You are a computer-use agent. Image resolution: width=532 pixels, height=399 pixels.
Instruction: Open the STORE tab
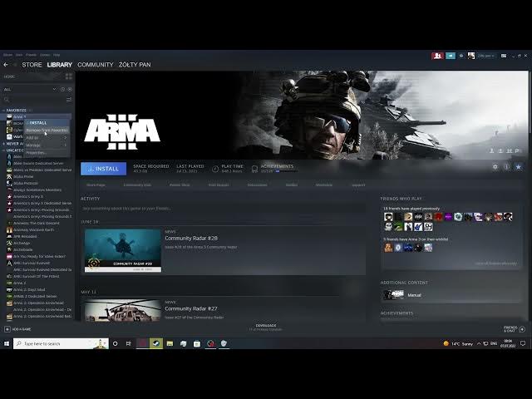(x=32, y=65)
